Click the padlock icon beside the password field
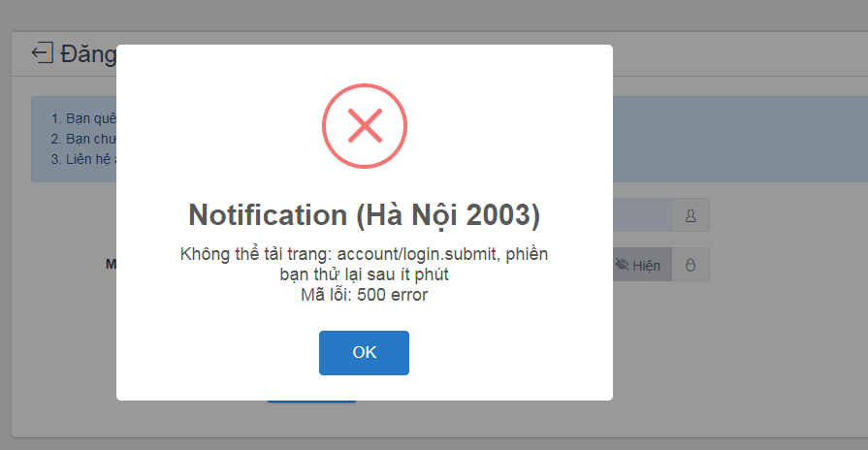 coord(691,265)
